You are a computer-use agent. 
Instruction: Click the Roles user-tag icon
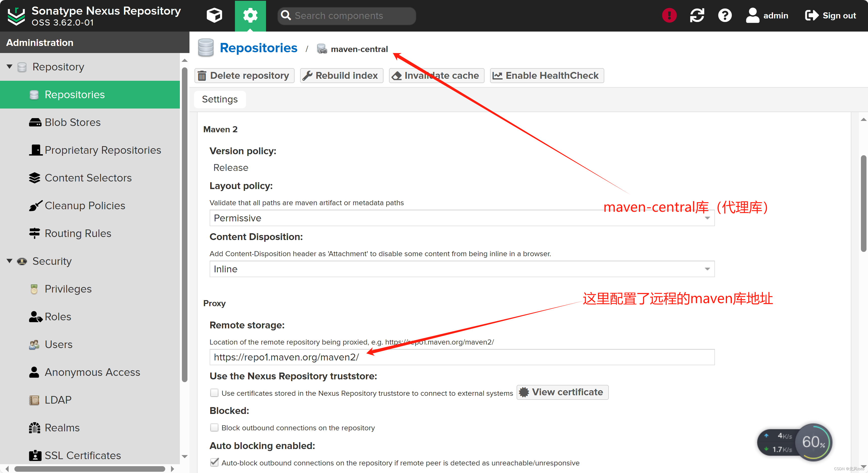click(35, 317)
